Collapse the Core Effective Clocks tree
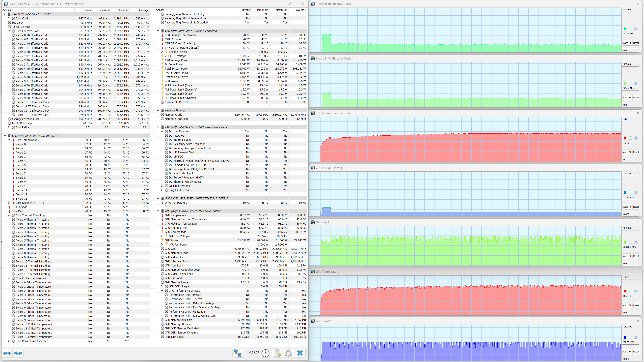 click(x=9, y=31)
